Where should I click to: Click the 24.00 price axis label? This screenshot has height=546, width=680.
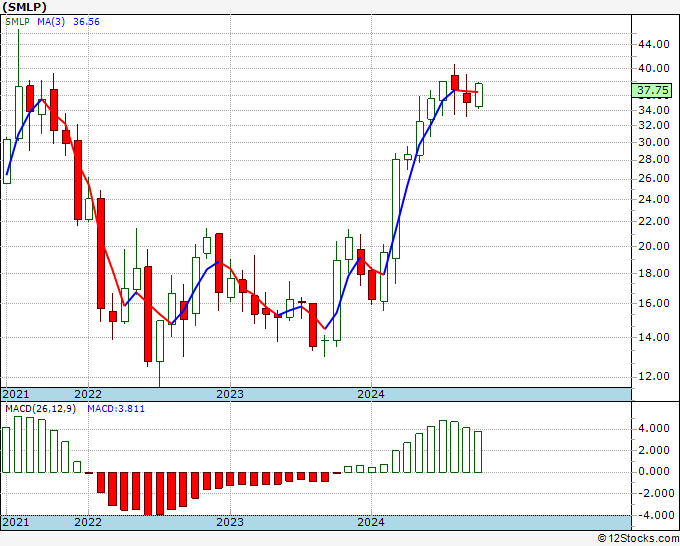click(x=654, y=199)
